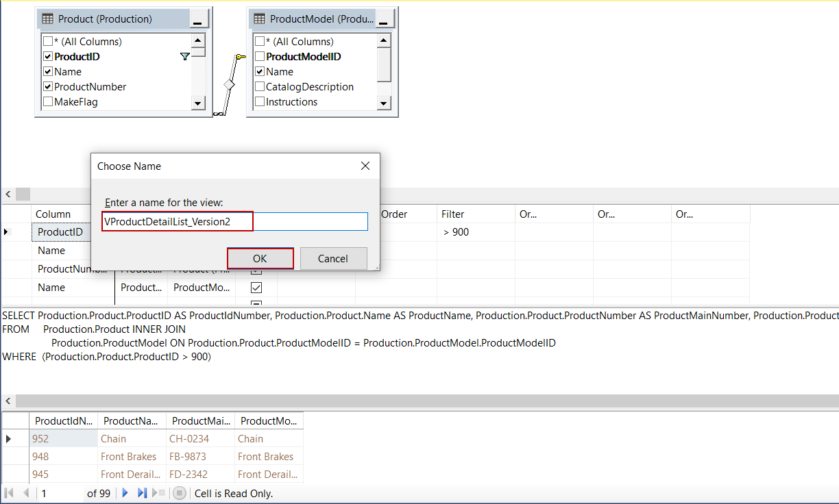This screenshot has height=504, width=839.
Task: Select the 'ProductNum...' criteria row cell
Action: [73, 269]
